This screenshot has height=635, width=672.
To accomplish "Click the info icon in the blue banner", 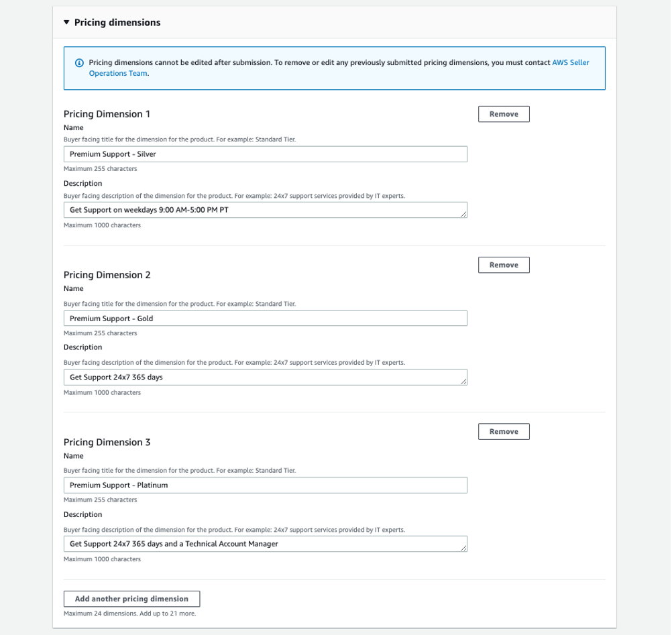I will (x=79, y=62).
